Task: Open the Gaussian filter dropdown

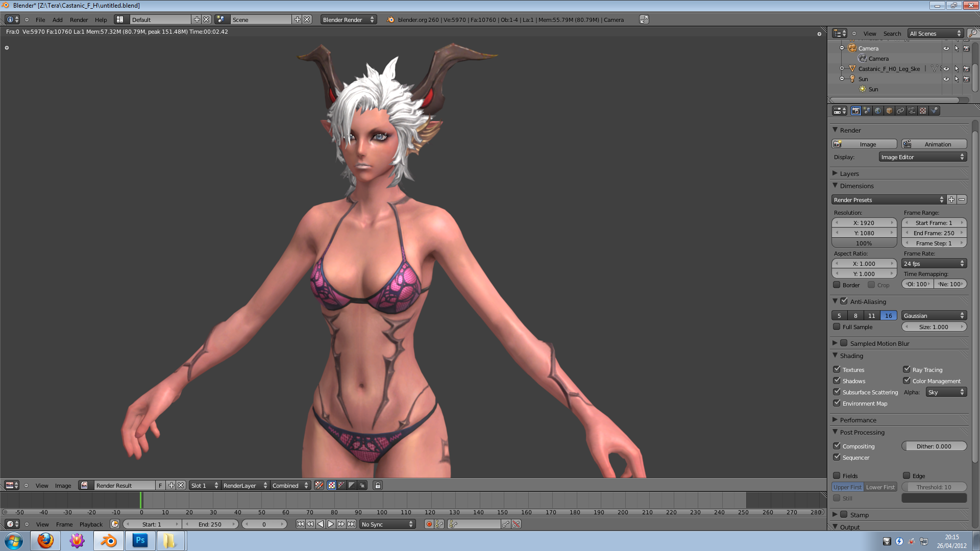Action: tap(934, 315)
